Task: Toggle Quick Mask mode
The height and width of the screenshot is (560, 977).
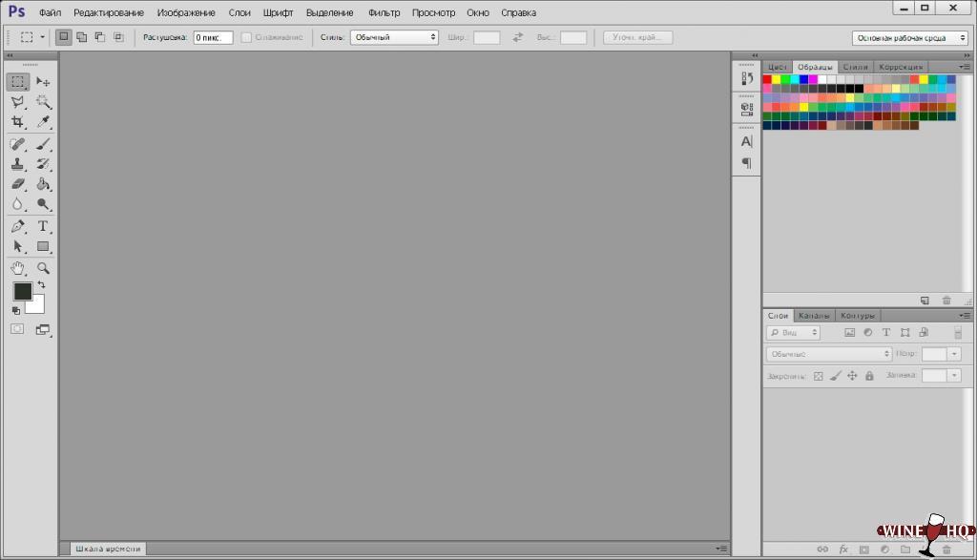Action: [x=15, y=328]
